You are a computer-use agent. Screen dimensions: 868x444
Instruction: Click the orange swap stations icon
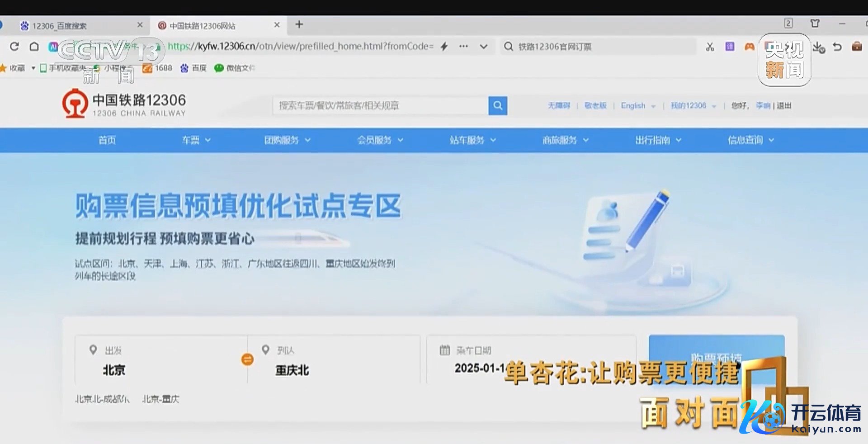(x=247, y=359)
